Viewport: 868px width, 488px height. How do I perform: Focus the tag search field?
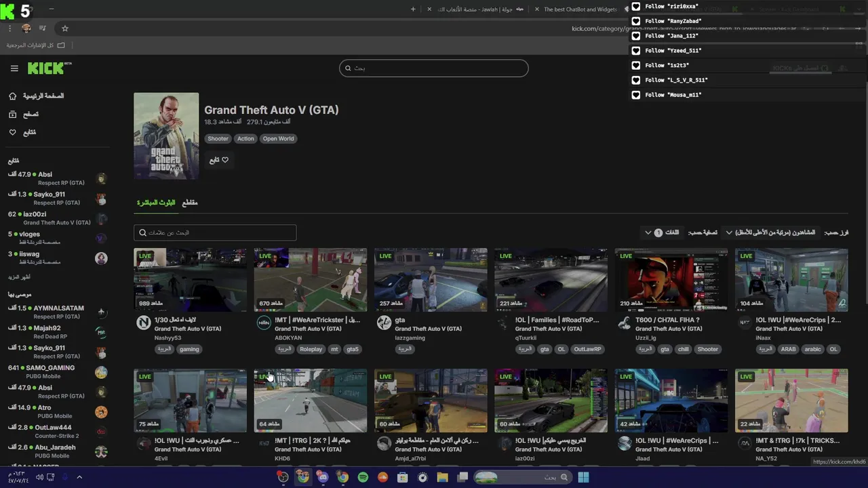[x=215, y=232]
